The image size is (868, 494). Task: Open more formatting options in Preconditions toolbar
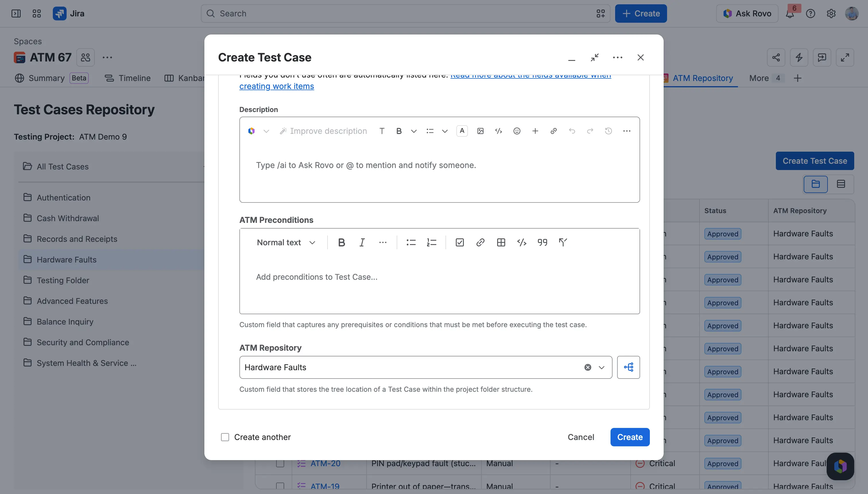pos(382,242)
